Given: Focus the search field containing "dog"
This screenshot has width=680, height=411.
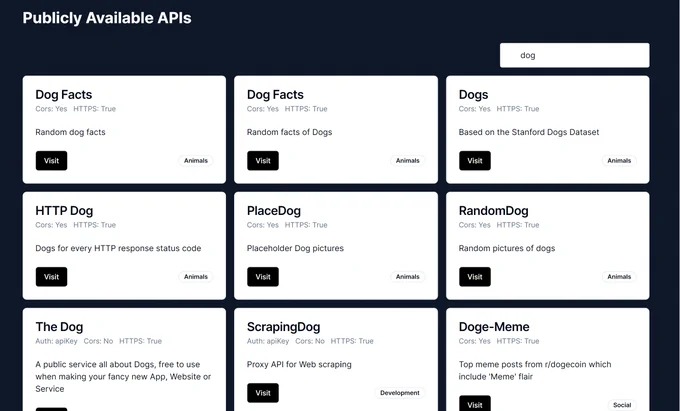Looking at the screenshot, I should (574, 55).
